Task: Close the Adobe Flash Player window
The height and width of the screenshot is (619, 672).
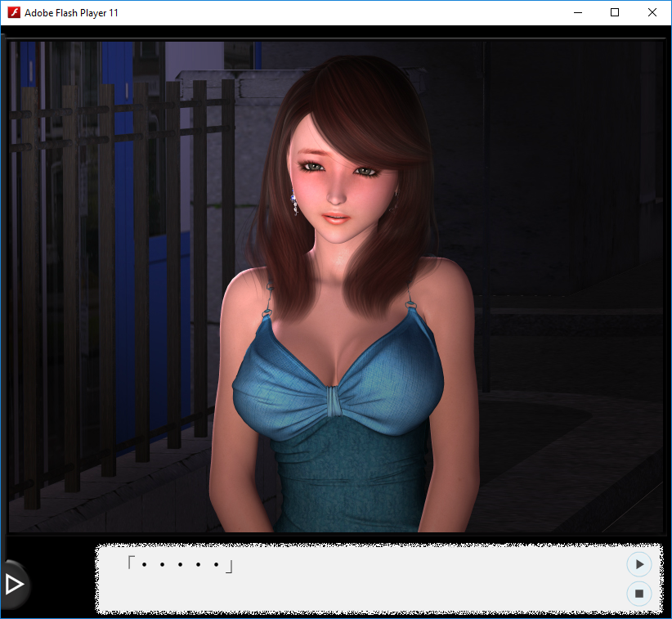Action: click(x=652, y=12)
